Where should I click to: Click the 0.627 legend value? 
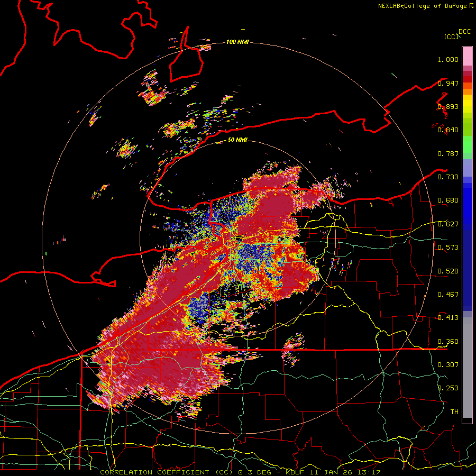(x=448, y=224)
